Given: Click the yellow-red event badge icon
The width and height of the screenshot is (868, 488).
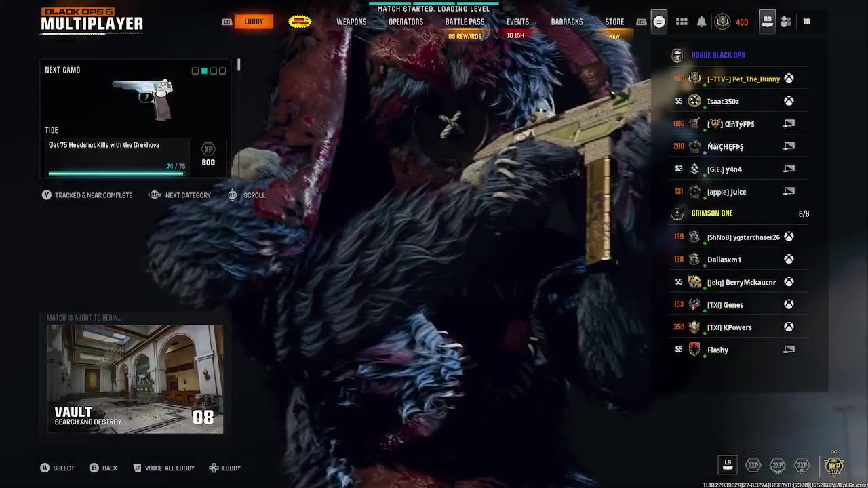Looking at the screenshot, I should coord(300,22).
